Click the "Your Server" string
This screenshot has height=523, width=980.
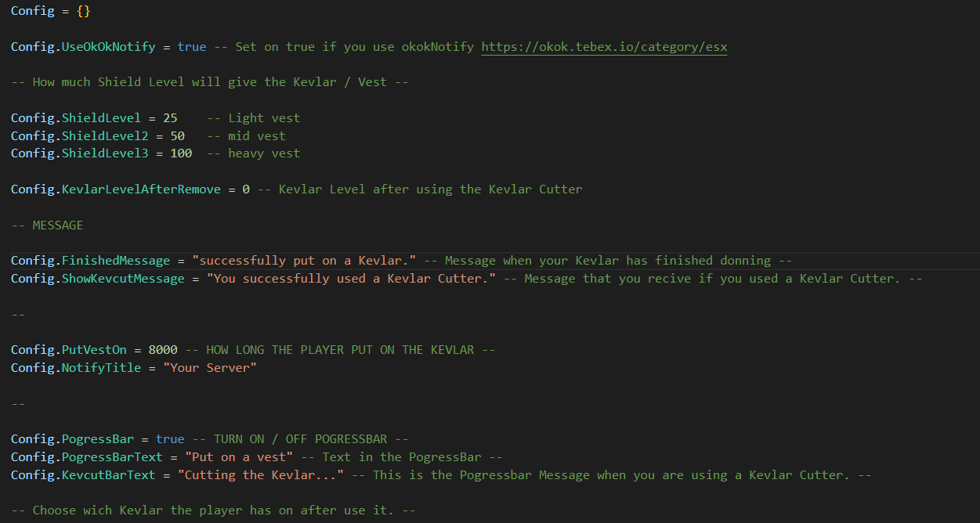click(x=210, y=368)
